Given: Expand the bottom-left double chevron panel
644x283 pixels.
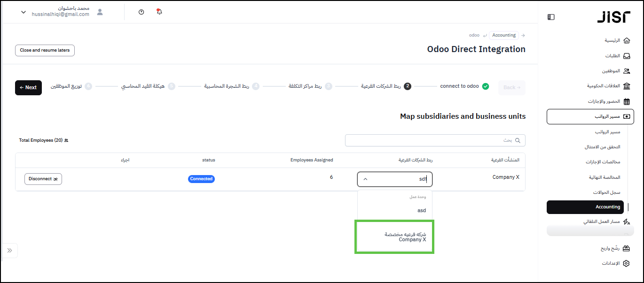Looking at the screenshot, I should click(10, 251).
